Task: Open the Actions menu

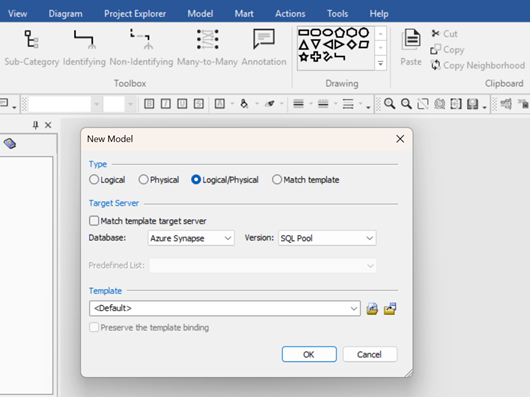Action: pos(290,14)
